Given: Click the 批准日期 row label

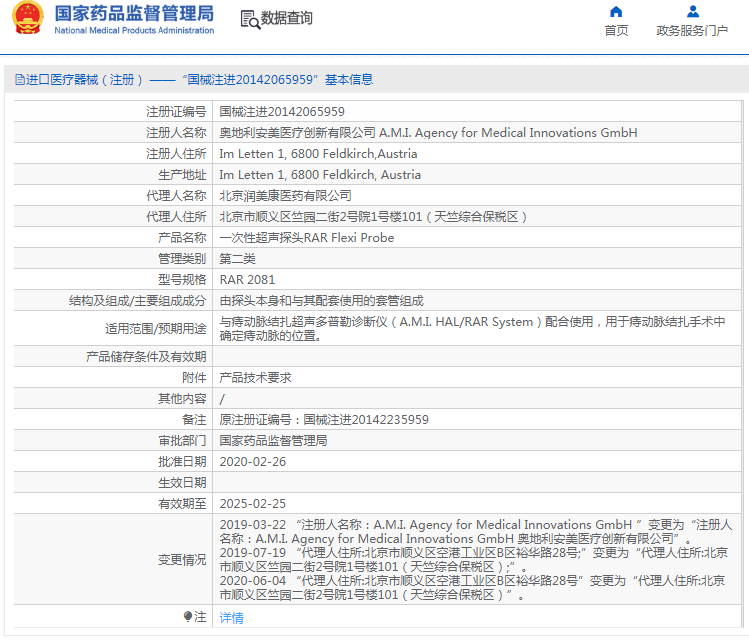Looking at the screenshot, I should (x=182, y=462).
